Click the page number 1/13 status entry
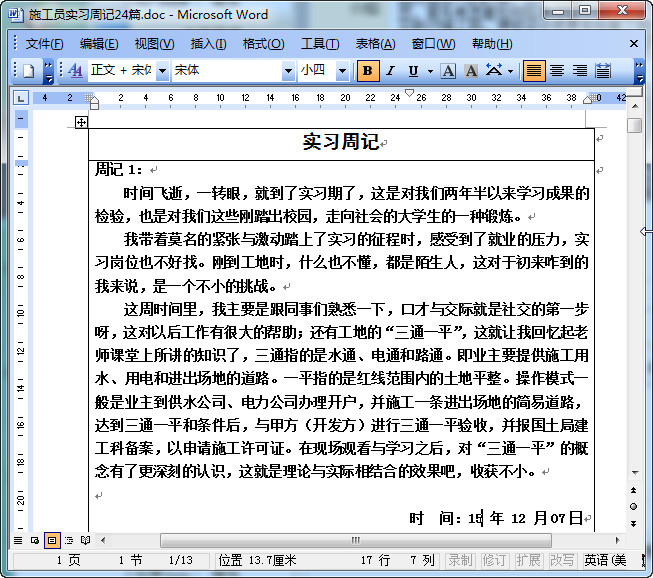The image size is (653, 578). [181, 561]
